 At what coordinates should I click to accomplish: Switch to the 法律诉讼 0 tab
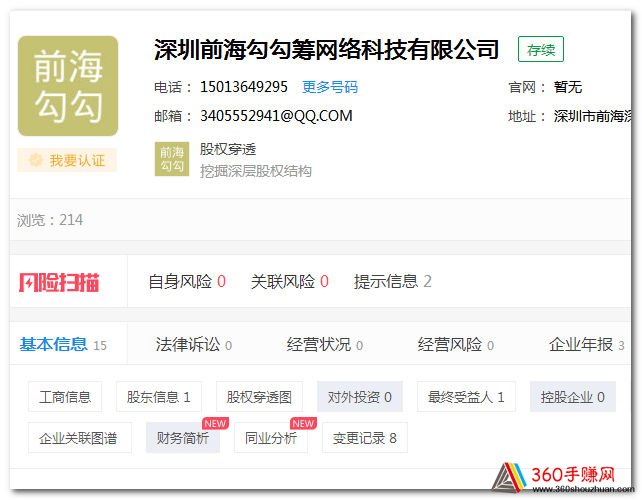(x=194, y=344)
